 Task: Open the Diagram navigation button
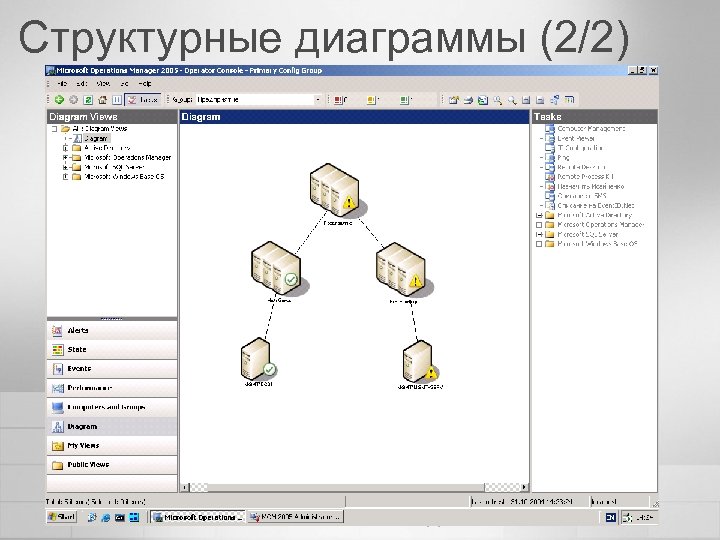112,427
